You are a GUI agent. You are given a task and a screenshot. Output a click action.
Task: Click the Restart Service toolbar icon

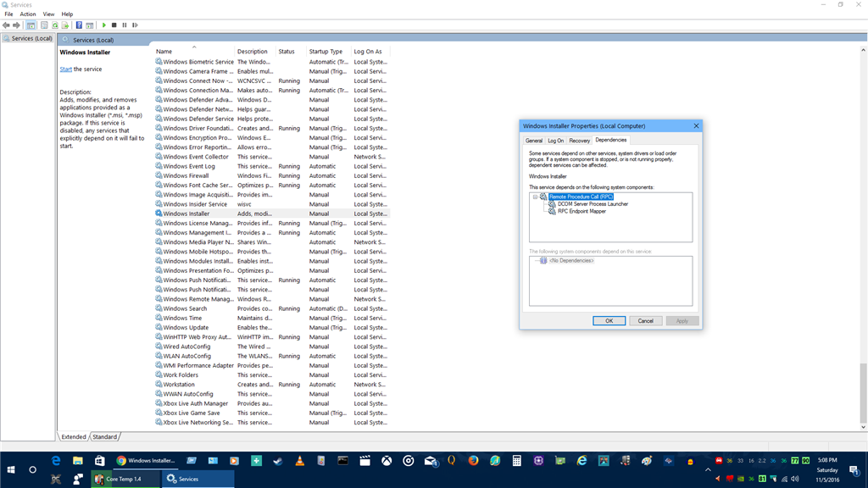pos(135,25)
